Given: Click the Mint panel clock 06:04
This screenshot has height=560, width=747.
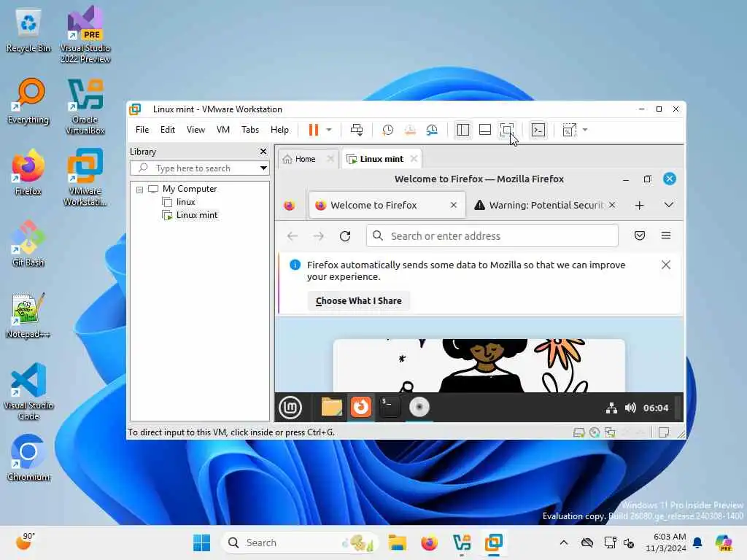Looking at the screenshot, I should [x=656, y=408].
